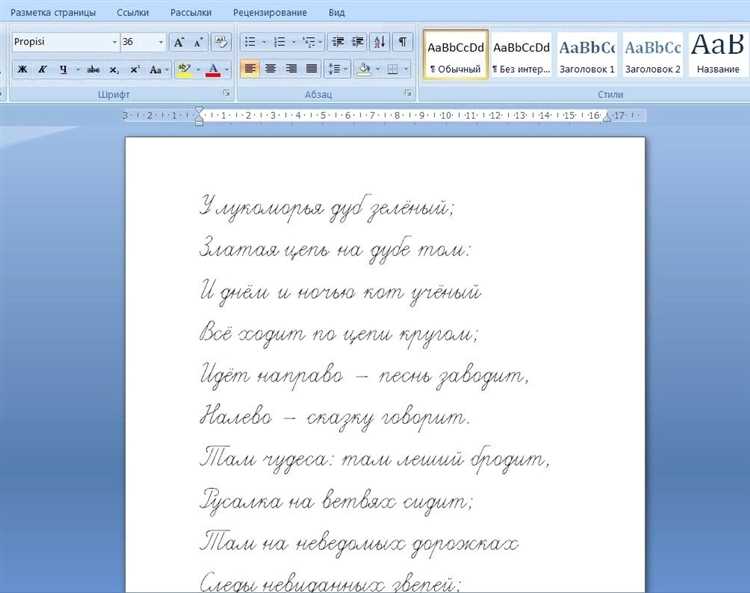Sort text with the A-Z sort button
The width and height of the screenshot is (750, 593).
click(x=380, y=43)
